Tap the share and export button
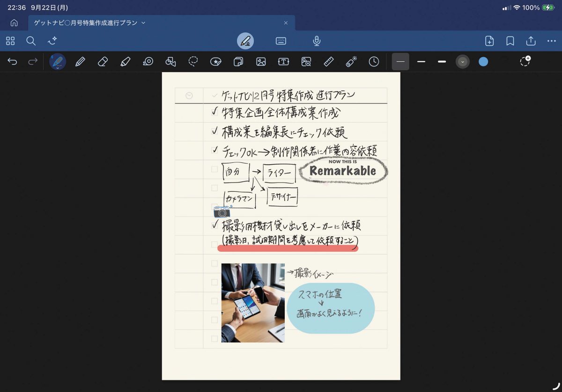Screen dimensions: 562x392 [x=531, y=41]
